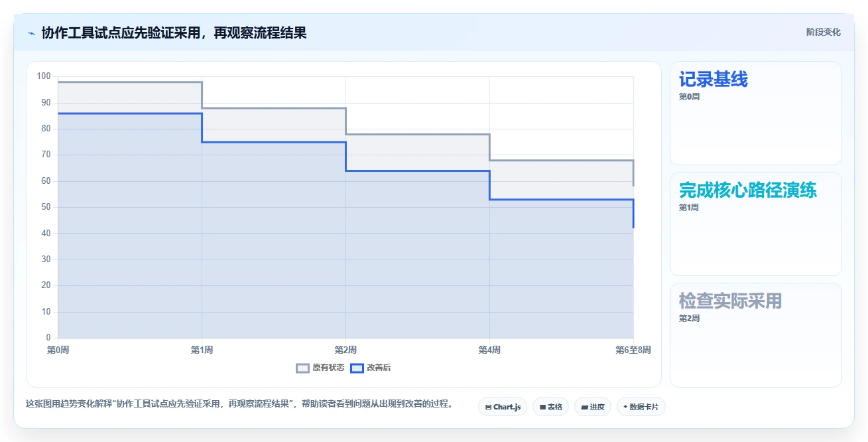Click the chart description text below the chart
Image resolution: width=868 pixels, height=442 pixels.
(239, 404)
